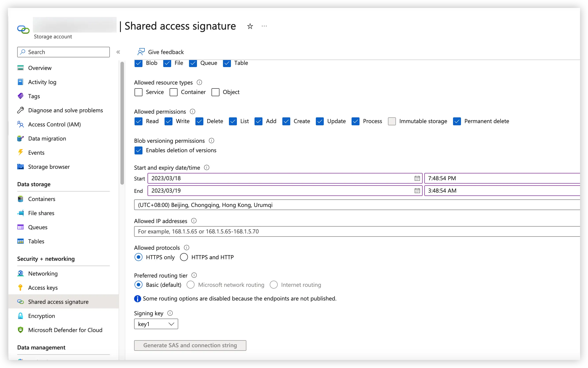
Task: Uncheck the Queue service checkbox
Action: 193,63
